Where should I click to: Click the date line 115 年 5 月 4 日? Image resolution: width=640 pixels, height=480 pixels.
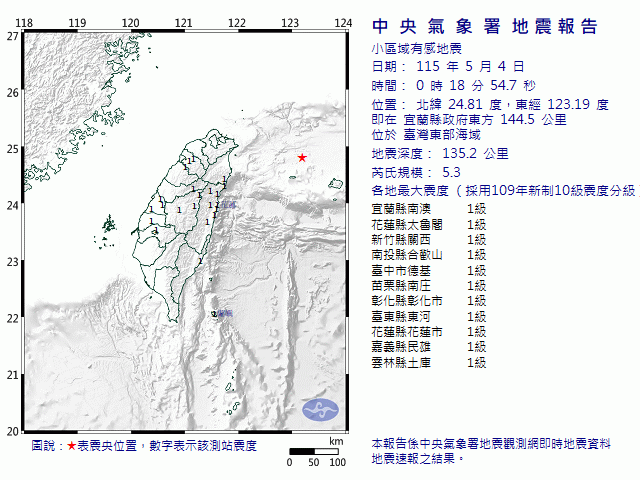(448, 67)
